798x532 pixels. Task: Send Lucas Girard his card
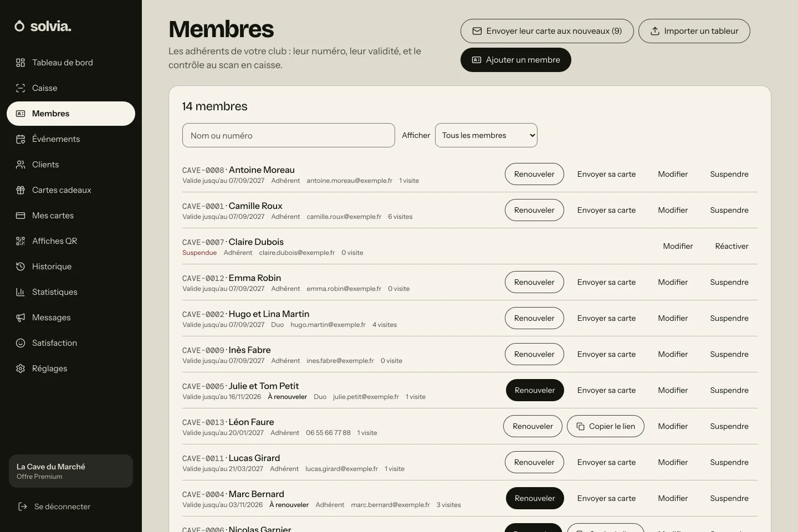coord(606,462)
